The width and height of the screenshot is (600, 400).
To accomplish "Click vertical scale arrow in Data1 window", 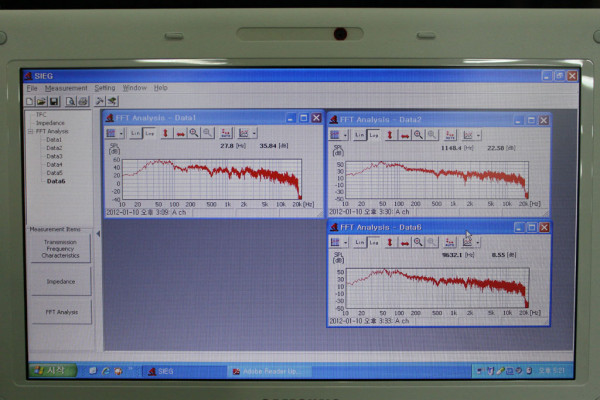I will click(166, 133).
